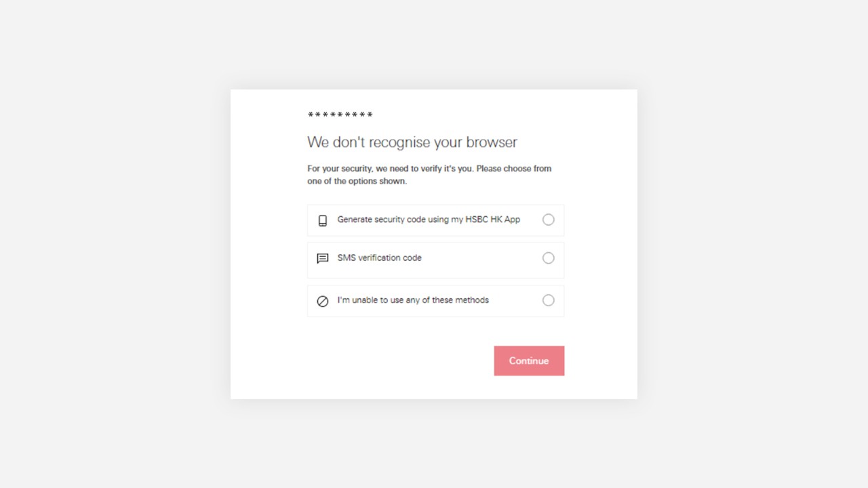Viewport: 868px width, 488px height.
Task: Click the 'SMS verification code' label text
Action: click(379, 258)
